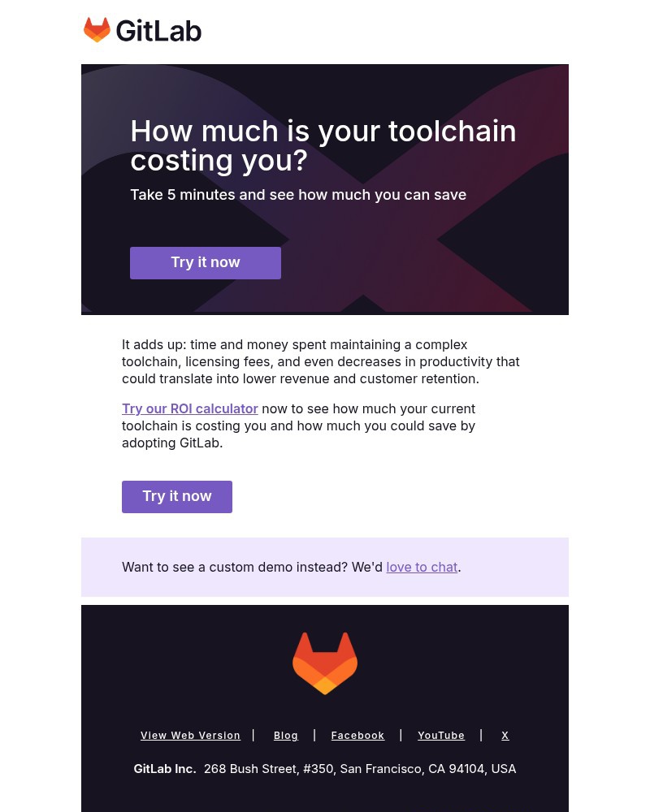This screenshot has width=650, height=812.
Task: Open GitLab's Facebook page link
Action: pos(357,735)
